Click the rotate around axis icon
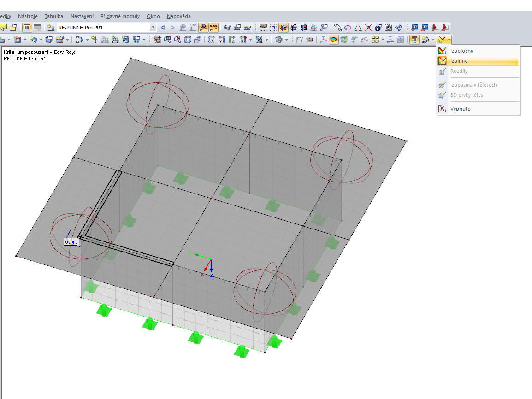 pyautogui.click(x=348, y=28)
